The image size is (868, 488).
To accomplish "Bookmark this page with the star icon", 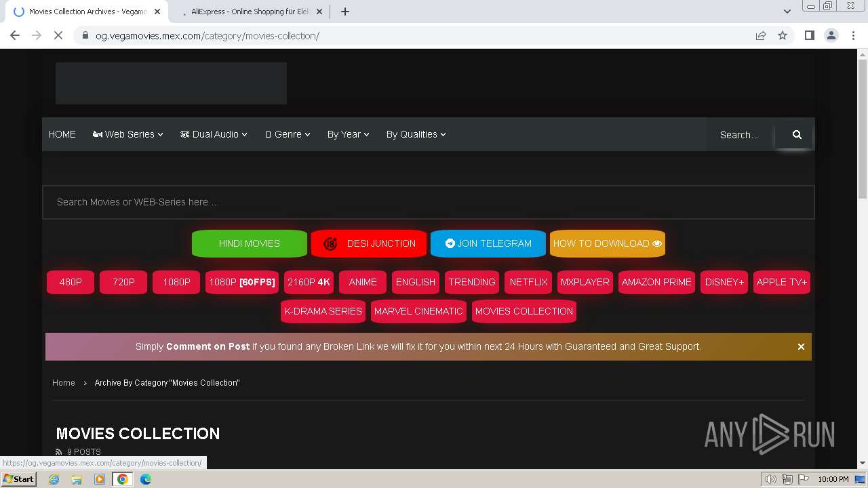I will [x=783, y=35].
